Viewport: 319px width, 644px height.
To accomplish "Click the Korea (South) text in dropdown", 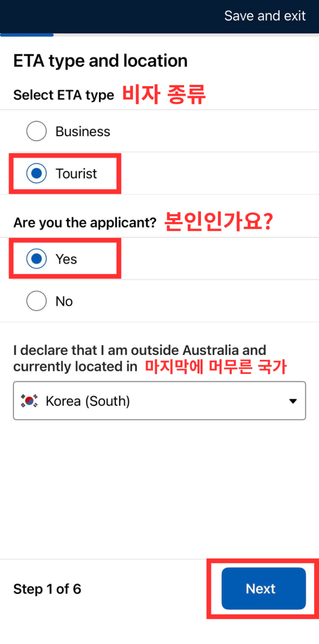I will click(88, 401).
